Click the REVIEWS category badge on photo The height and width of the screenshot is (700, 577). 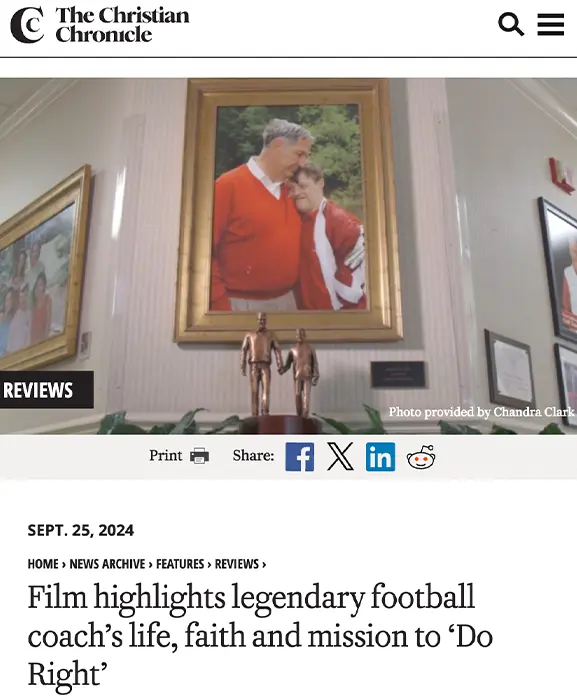[46, 390]
